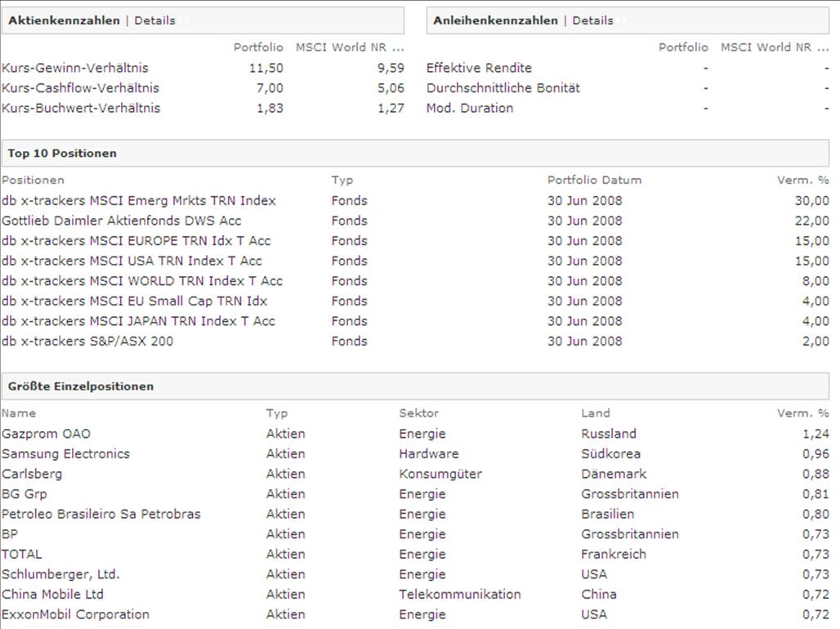Click Telekommunikation sector cell

pyautogui.click(x=460, y=595)
